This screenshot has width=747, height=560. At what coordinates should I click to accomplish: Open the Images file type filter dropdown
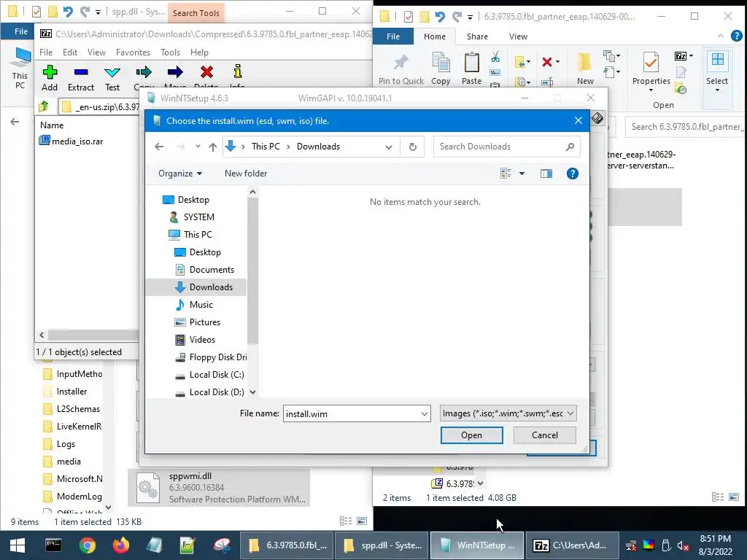pos(570,413)
